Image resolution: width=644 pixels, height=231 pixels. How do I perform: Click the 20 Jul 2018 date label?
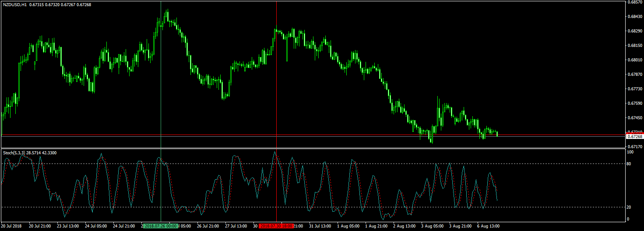pos(11,226)
